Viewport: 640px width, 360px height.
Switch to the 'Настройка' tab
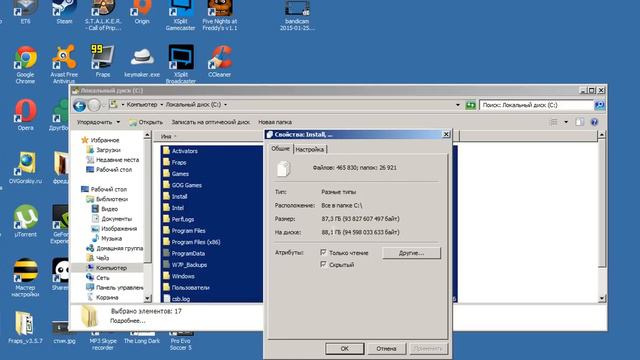tap(310, 149)
